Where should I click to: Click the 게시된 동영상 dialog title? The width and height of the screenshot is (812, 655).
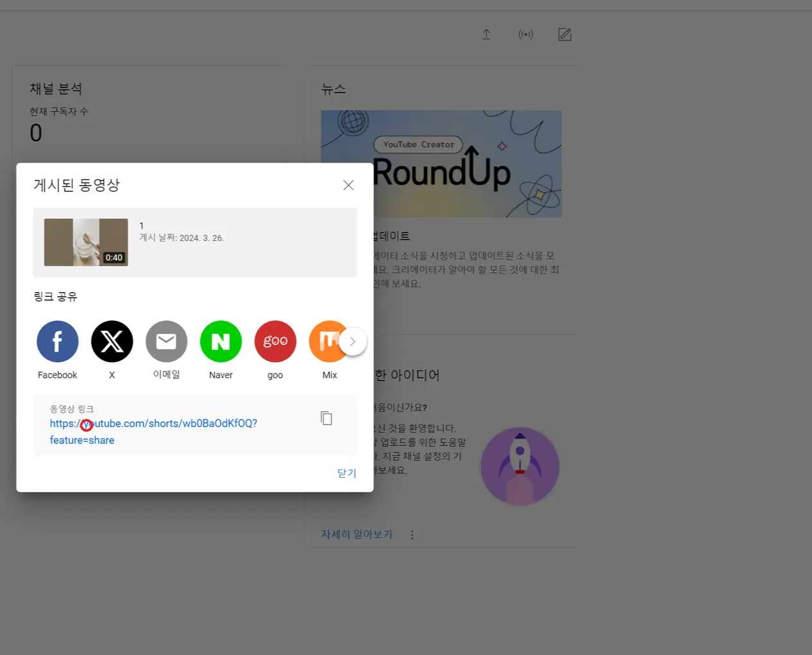pyautogui.click(x=76, y=185)
